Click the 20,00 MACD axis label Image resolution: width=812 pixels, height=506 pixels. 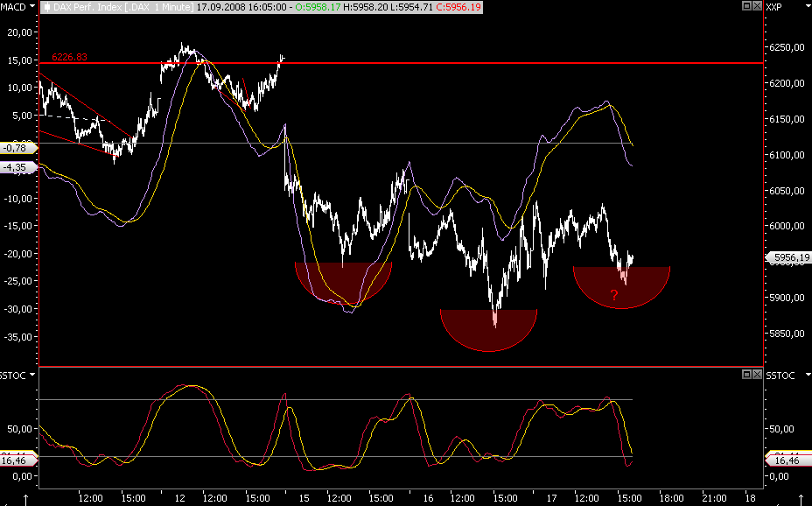click(19, 32)
